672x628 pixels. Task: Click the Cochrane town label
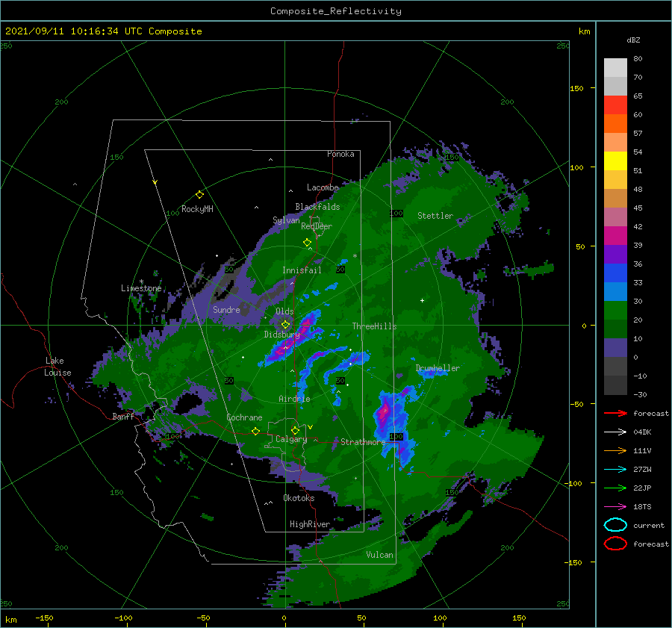pos(244,417)
